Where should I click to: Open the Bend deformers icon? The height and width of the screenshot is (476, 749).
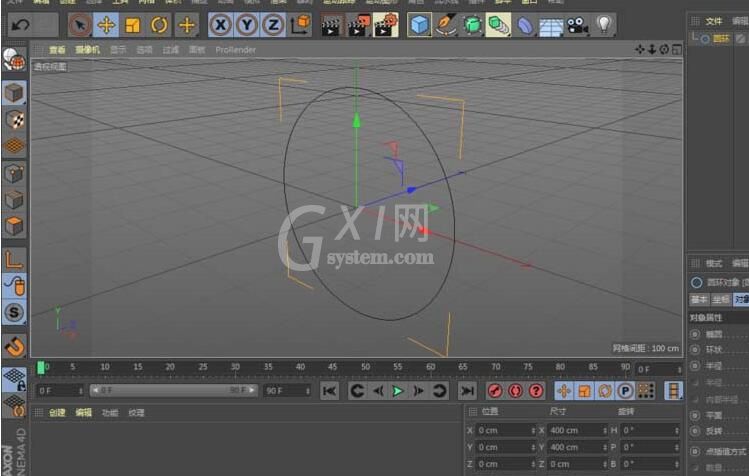coord(524,25)
